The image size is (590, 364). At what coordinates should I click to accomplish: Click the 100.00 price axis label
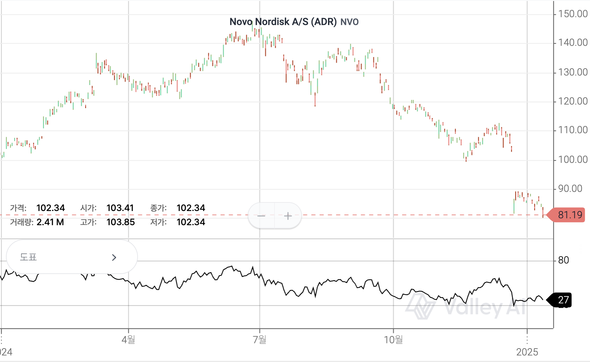pos(573,160)
